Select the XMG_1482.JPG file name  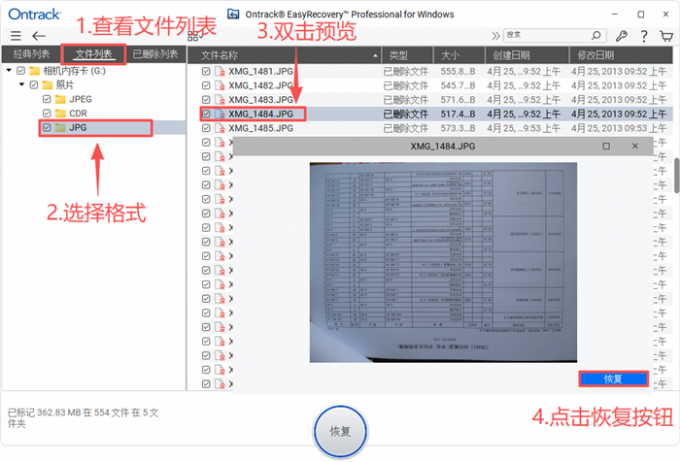[261, 86]
